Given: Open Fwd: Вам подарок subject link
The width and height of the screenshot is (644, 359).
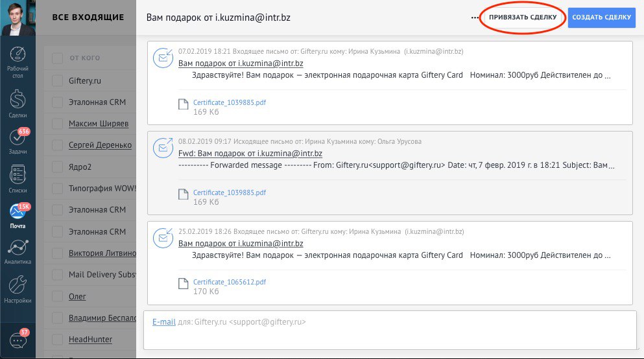Looking at the screenshot, I should pos(250,154).
